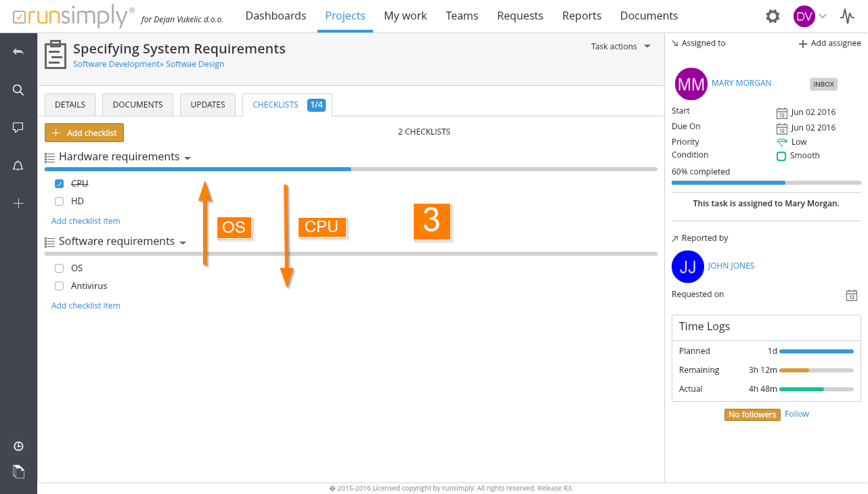Viewport: 868px width, 494px height.
Task: Switch to the Documents tab
Action: coord(137,105)
